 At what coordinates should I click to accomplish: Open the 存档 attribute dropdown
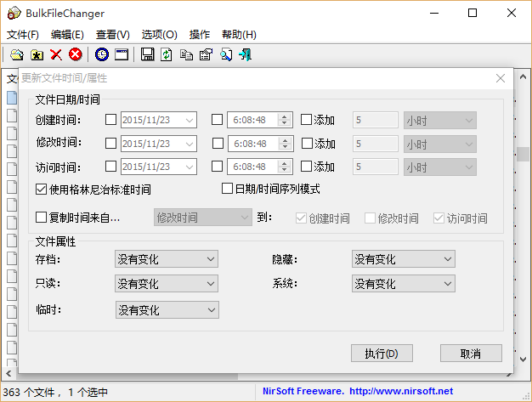pos(167,259)
